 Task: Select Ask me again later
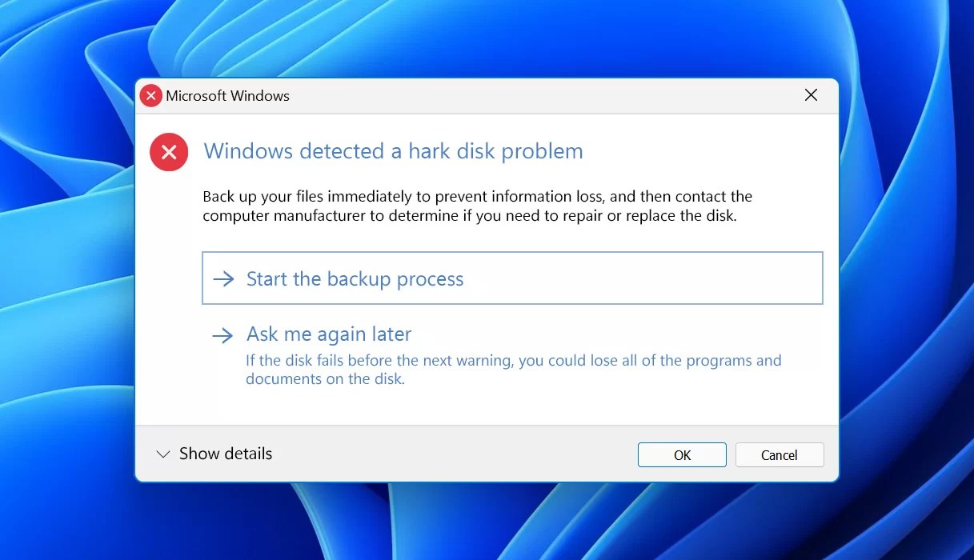(x=329, y=334)
